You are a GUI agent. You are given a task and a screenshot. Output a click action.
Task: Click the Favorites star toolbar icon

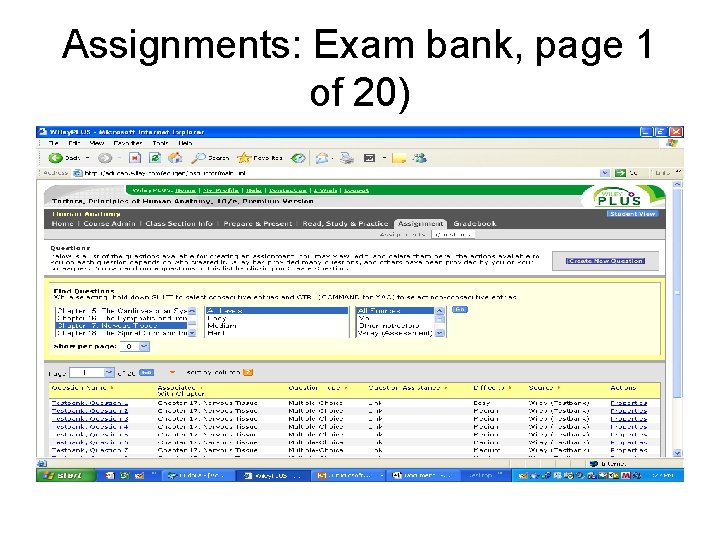(244, 158)
